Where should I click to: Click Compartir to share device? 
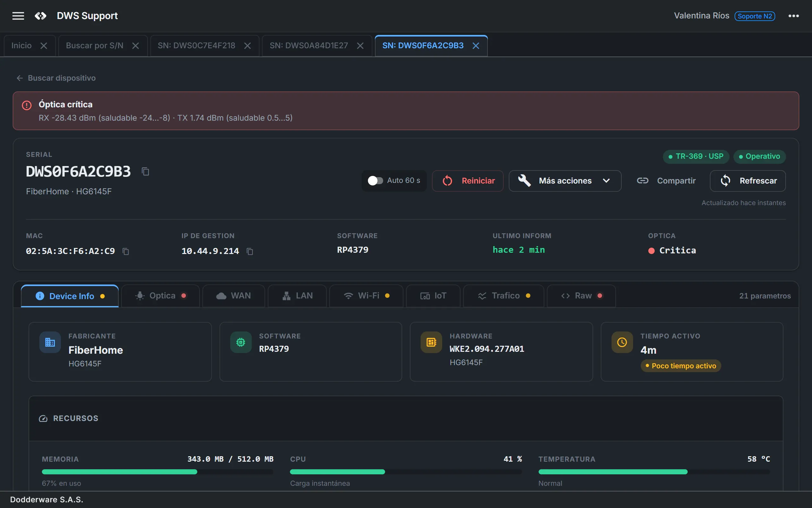(666, 181)
